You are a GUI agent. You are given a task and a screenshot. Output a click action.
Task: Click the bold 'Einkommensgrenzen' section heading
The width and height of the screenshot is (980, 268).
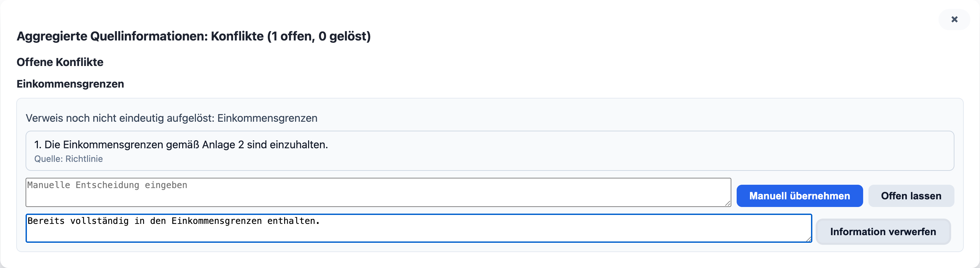click(70, 84)
